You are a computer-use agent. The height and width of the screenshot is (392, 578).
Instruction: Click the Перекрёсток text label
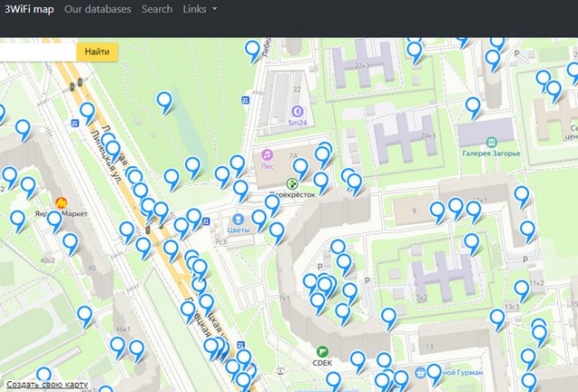point(292,194)
